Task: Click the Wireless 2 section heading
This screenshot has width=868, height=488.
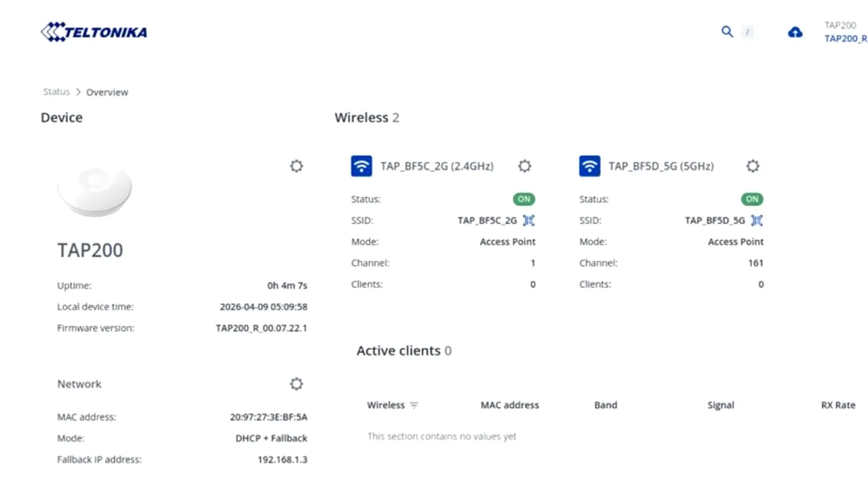Action: pos(367,117)
